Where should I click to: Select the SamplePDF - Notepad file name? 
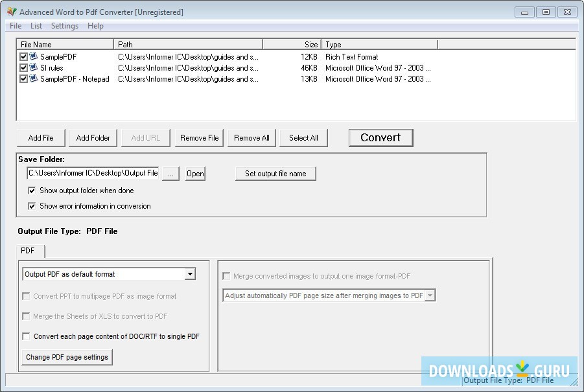[75, 79]
